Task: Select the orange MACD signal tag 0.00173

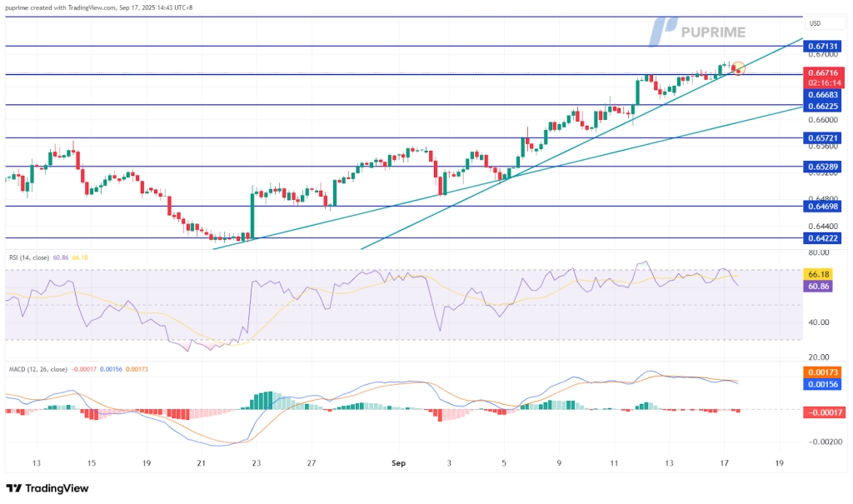Action: click(x=823, y=372)
